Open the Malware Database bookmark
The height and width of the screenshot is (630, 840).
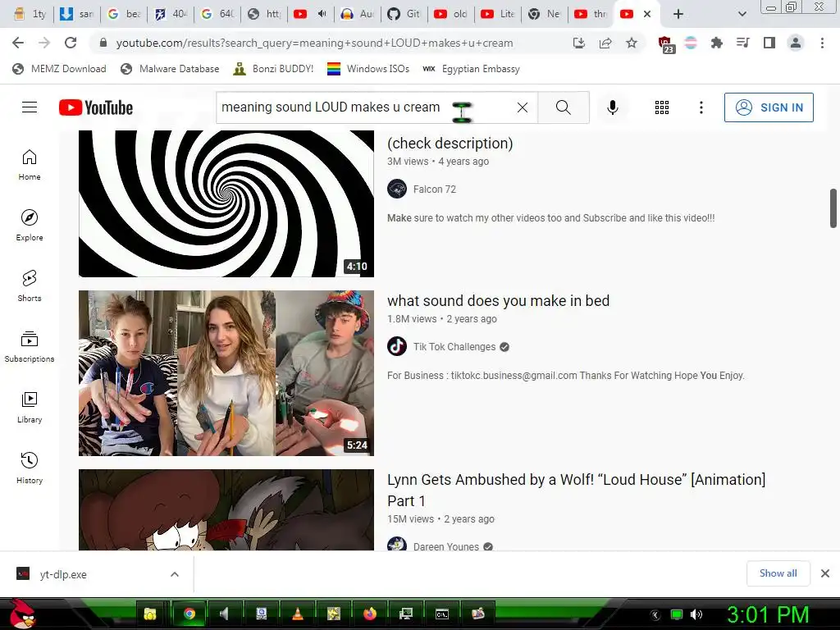tap(171, 69)
